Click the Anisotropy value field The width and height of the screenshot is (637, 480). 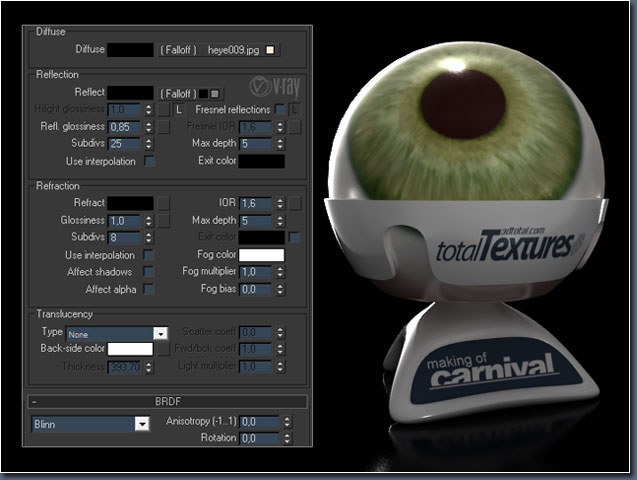pos(259,422)
